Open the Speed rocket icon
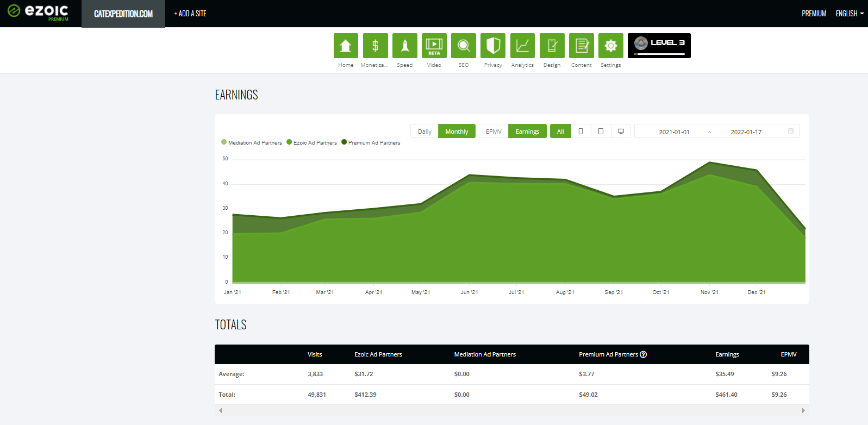The height and width of the screenshot is (425, 868). coord(405,46)
